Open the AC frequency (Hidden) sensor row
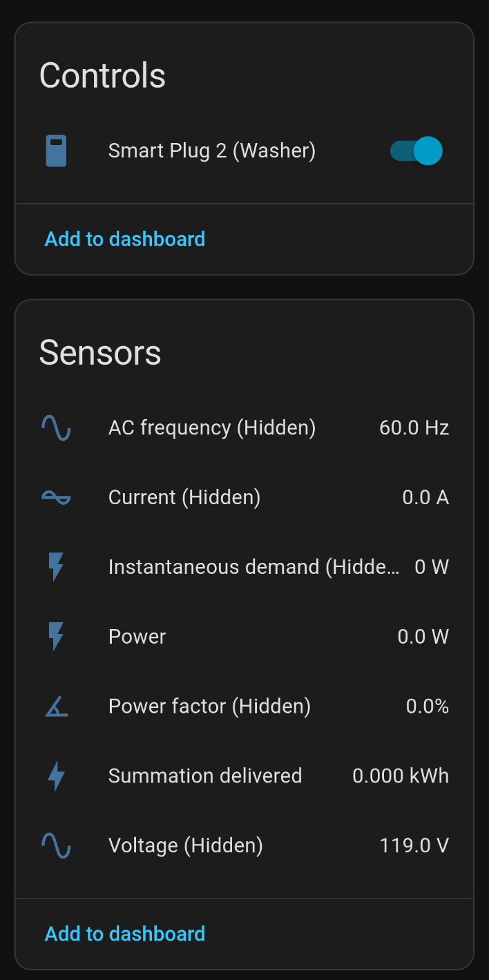 tap(211, 428)
